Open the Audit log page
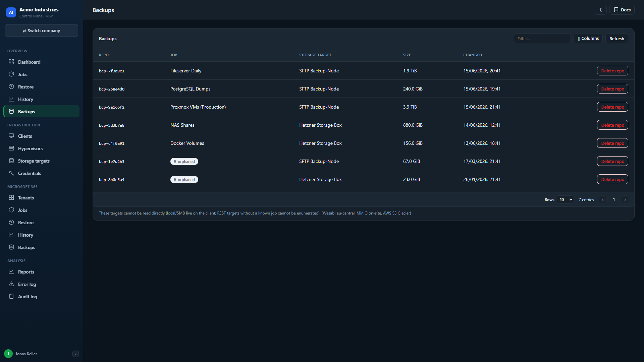644x362 pixels. pos(42,297)
